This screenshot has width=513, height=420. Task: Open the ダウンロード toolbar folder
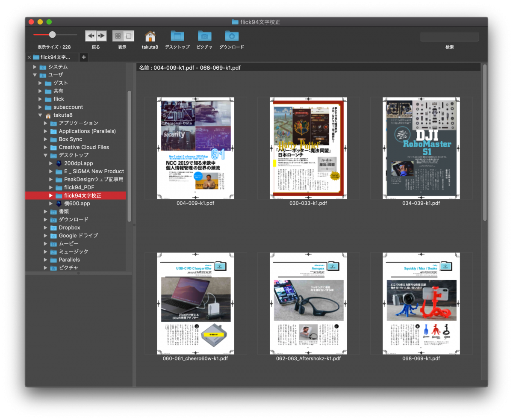pos(232,36)
